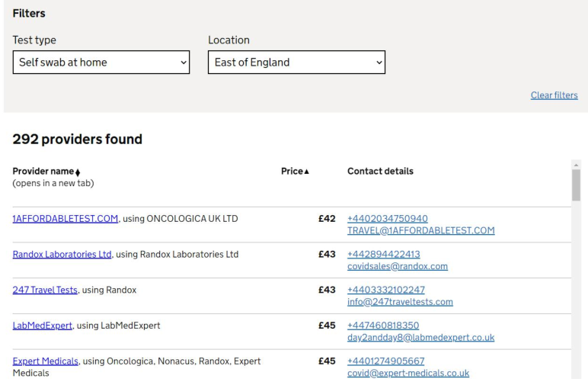
Task: Sort by Price column header
Action: click(296, 172)
